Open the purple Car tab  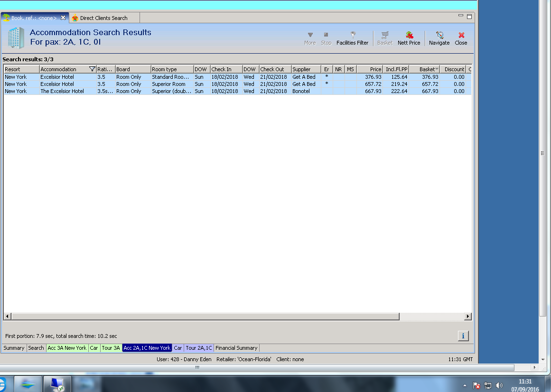[x=178, y=348]
